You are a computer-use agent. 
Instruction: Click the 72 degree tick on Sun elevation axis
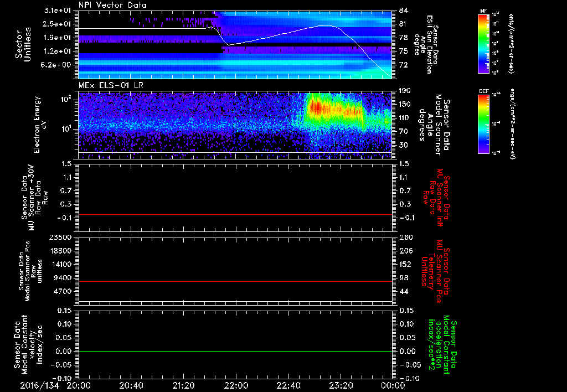[403, 65]
